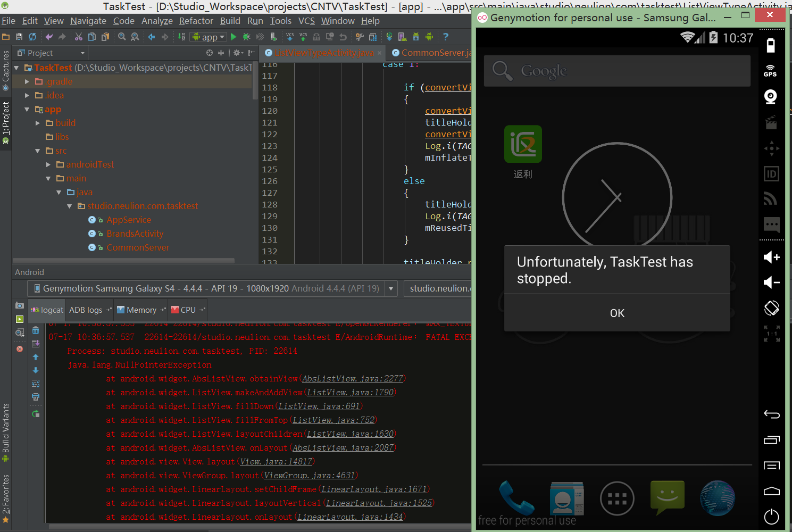Viewport: 792px width, 532px height.
Task: Click Genymotion back navigation button
Action: tap(771, 414)
